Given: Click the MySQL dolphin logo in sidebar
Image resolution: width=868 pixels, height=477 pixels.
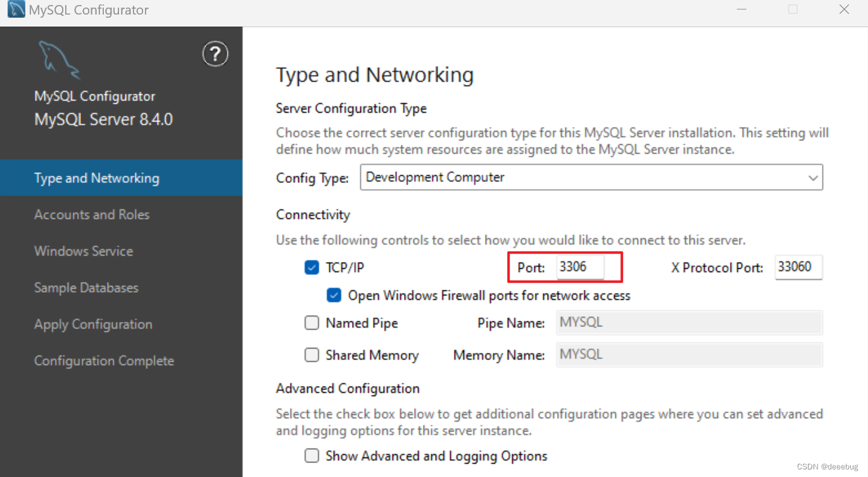Looking at the screenshot, I should pyautogui.click(x=59, y=59).
